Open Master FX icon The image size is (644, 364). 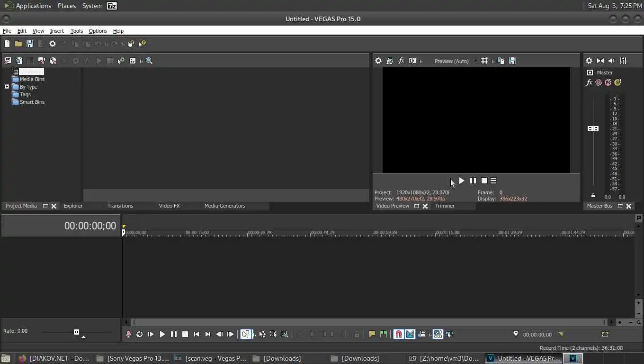click(589, 82)
